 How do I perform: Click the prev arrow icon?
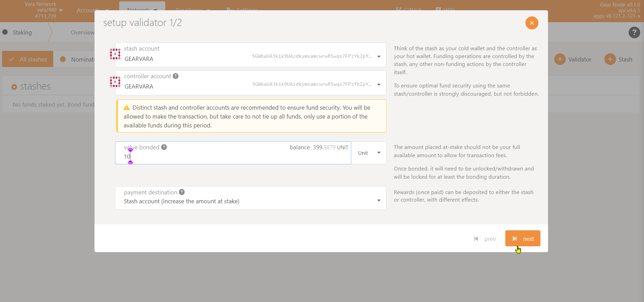pos(476,239)
